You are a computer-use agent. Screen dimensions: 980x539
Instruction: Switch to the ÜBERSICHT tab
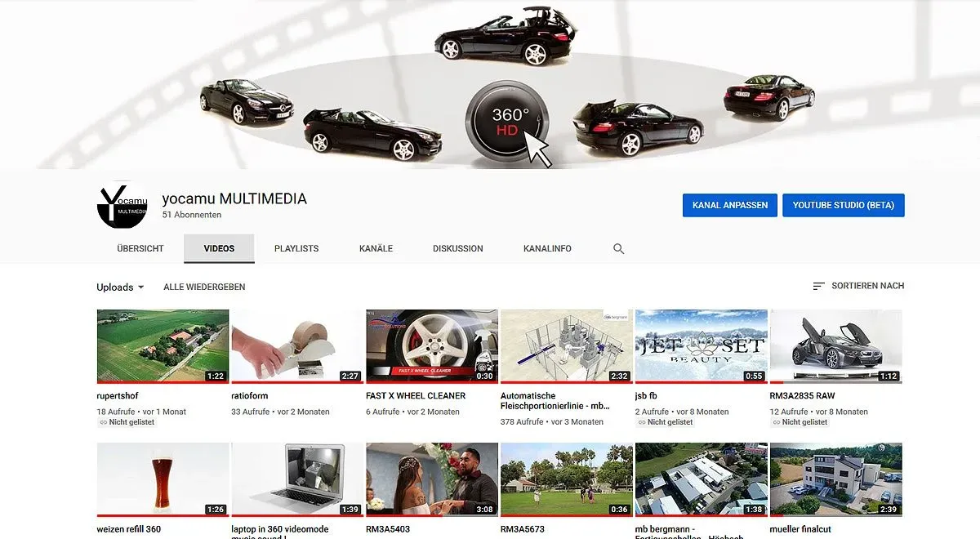point(140,249)
